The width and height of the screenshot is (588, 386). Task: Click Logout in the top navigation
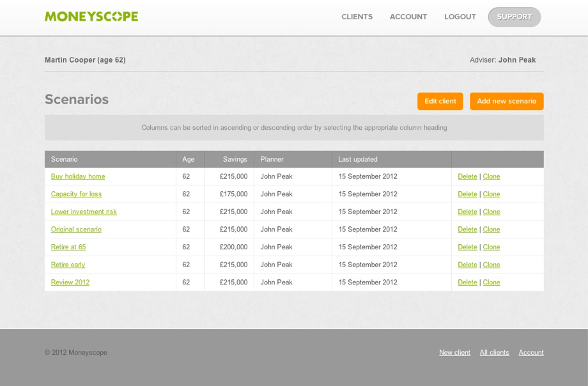pyautogui.click(x=460, y=17)
